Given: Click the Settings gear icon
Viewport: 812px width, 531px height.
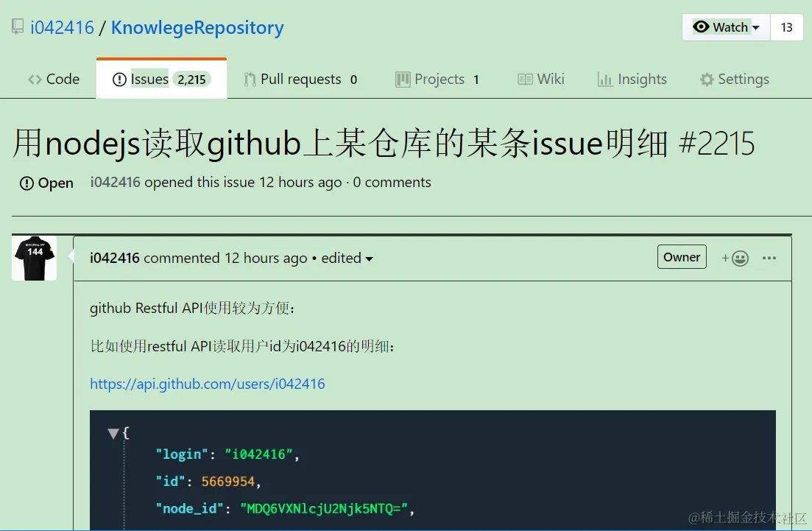Looking at the screenshot, I should 707,80.
